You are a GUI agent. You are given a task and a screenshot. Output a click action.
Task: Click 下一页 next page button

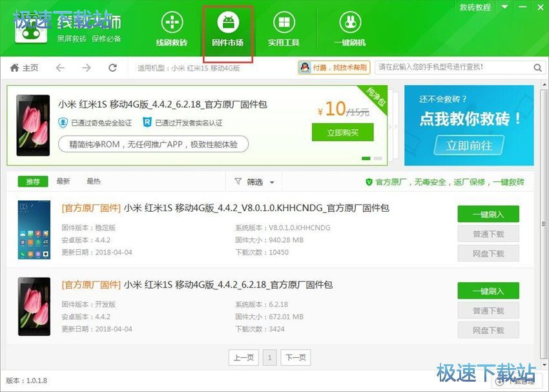click(296, 357)
